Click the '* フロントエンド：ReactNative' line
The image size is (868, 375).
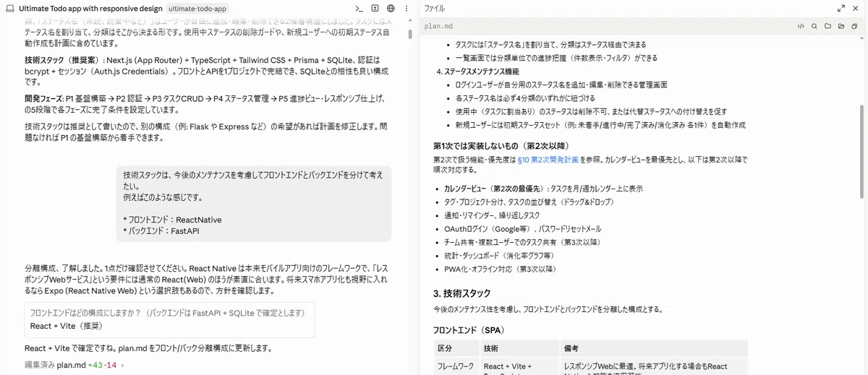[172, 219]
